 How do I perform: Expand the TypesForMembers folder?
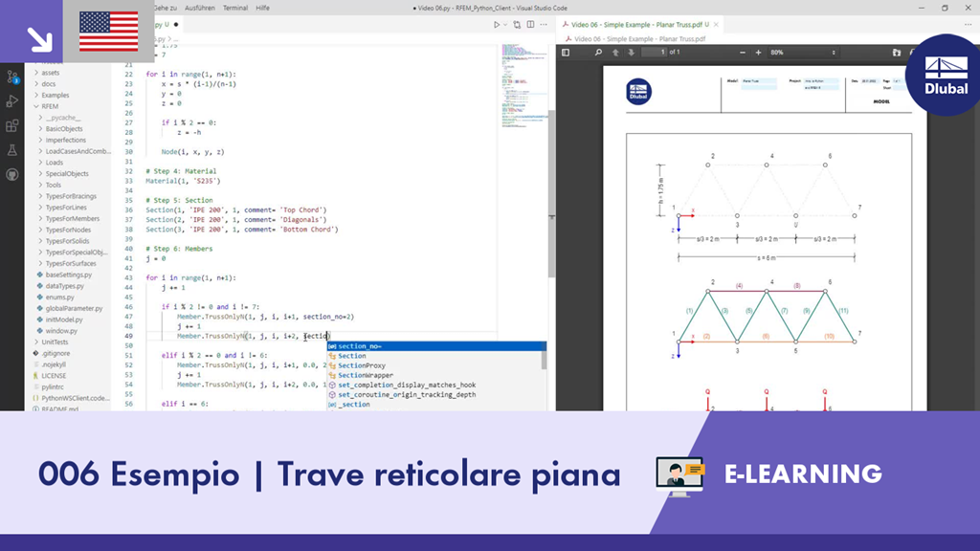pyautogui.click(x=72, y=219)
